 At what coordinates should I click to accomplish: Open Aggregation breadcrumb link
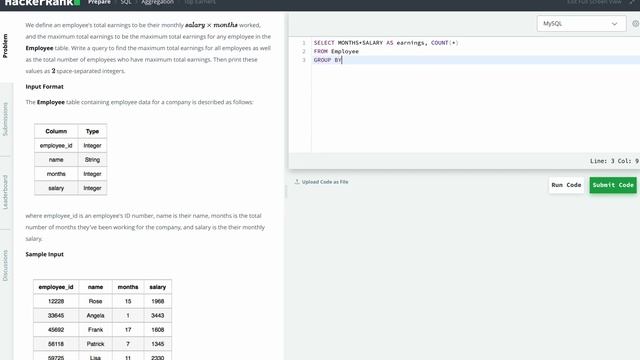[x=158, y=2]
